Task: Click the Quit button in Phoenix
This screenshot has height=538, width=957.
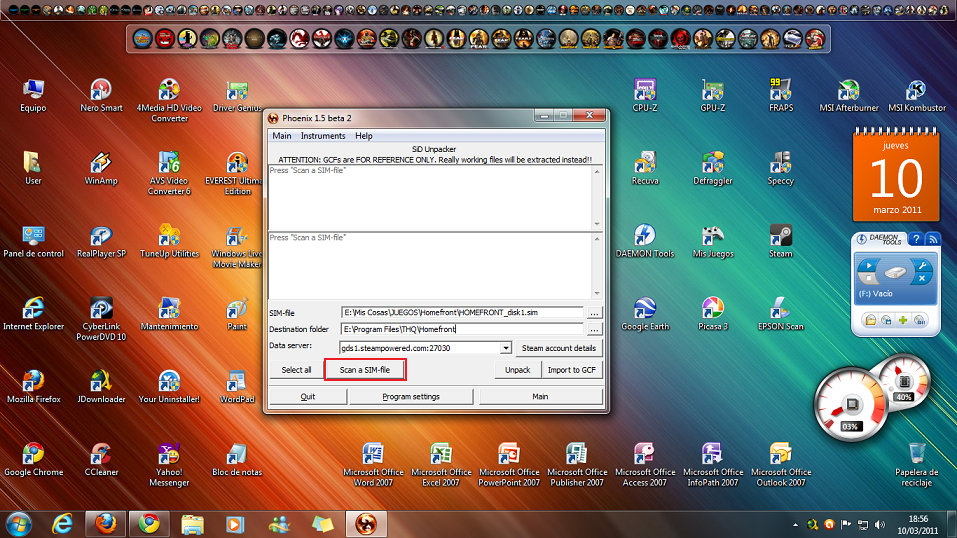Action: (308, 396)
